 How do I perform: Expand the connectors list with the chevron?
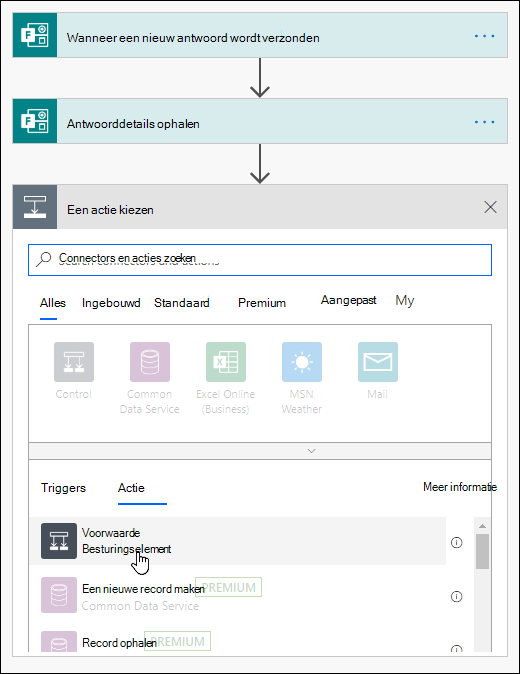(312, 451)
